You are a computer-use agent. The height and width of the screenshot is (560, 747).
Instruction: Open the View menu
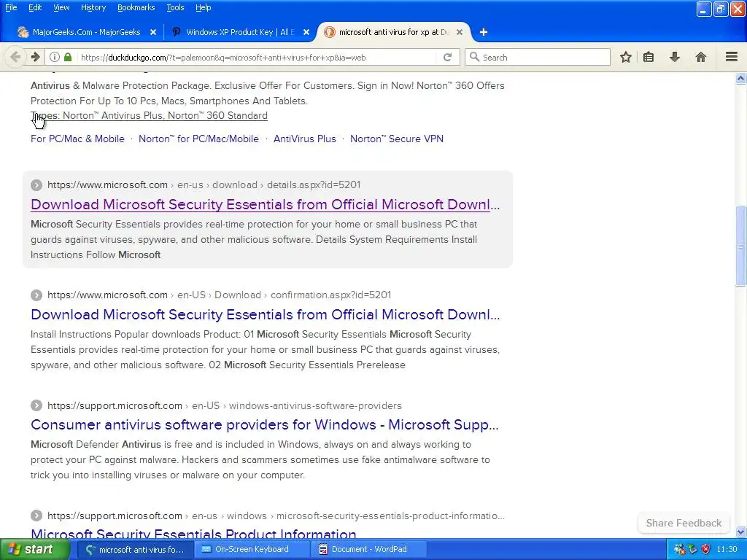(x=61, y=7)
